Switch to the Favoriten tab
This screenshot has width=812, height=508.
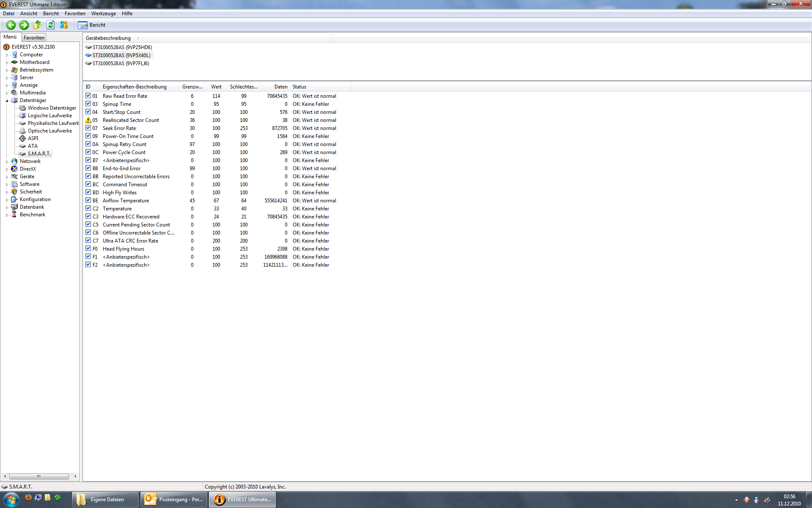tap(34, 38)
